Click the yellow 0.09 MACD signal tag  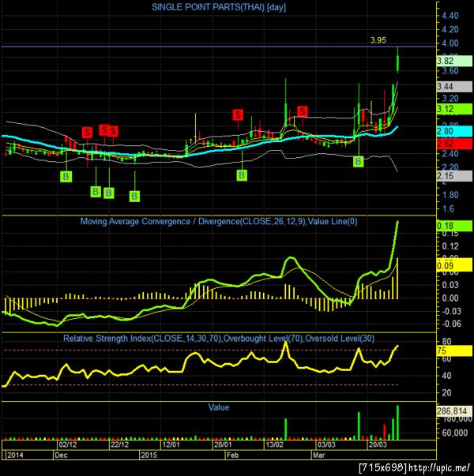(454, 266)
